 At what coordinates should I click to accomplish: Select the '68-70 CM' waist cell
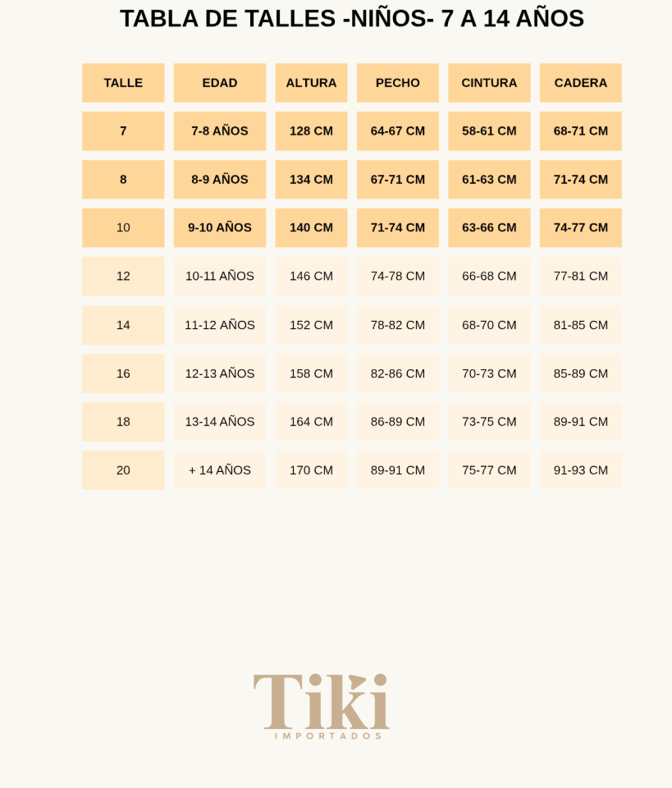489,325
